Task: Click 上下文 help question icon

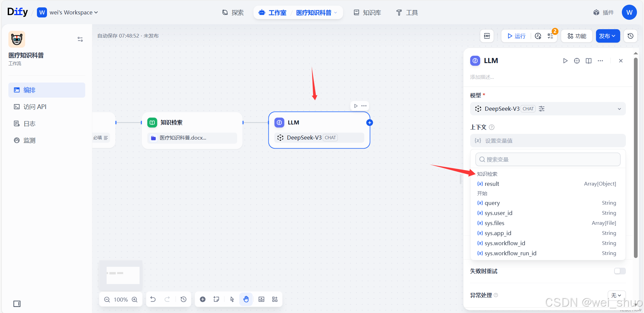Action: (x=492, y=127)
